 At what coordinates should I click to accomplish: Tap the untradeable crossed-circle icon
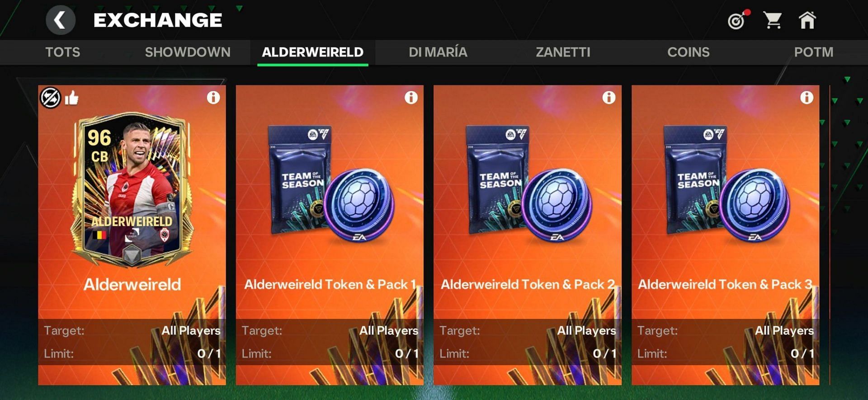(50, 98)
